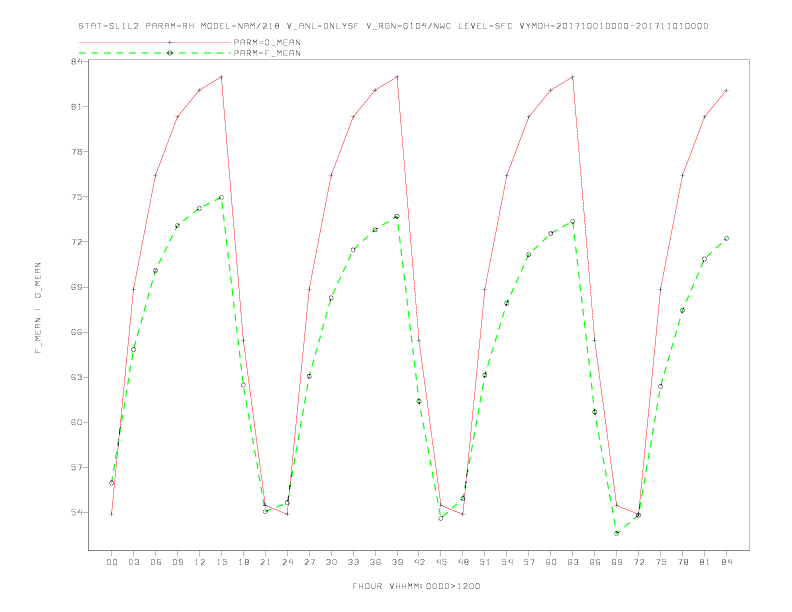The height and width of the screenshot is (612, 792).
Task: Click the x-axis tick label 12
Action: click(x=200, y=562)
